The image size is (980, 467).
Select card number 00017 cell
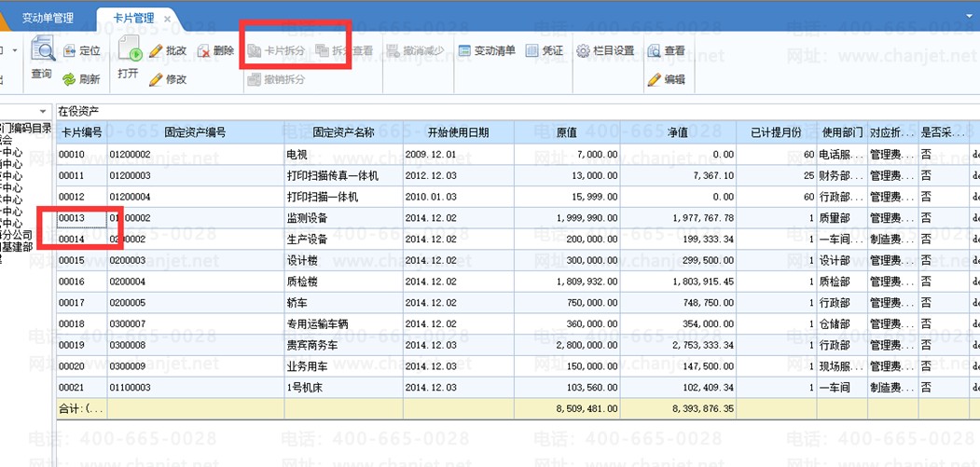pyautogui.click(x=82, y=303)
